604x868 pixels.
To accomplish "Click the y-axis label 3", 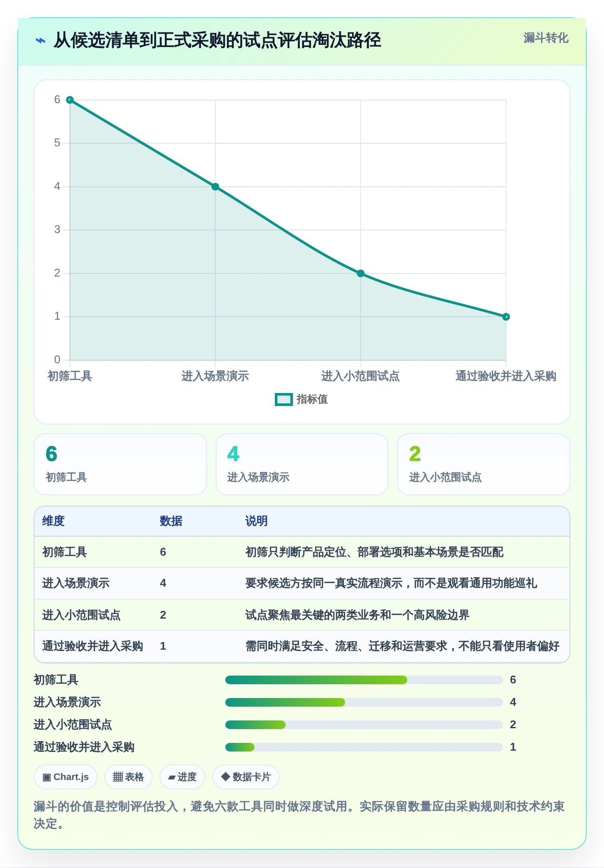I will [57, 230].
